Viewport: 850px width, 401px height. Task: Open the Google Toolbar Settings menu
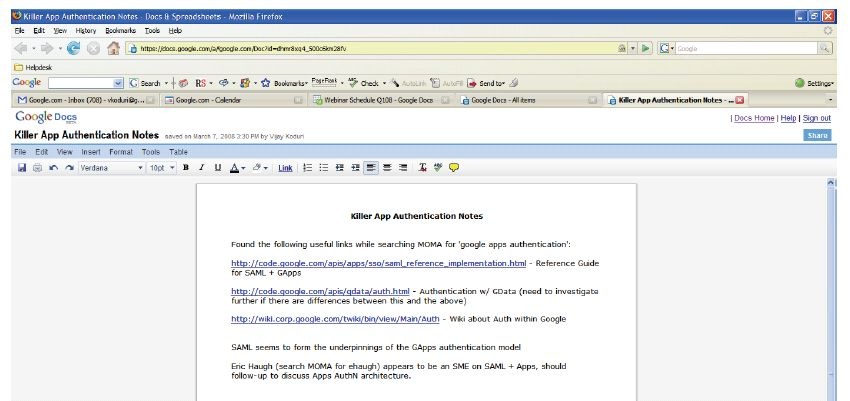tap(815, 83)
